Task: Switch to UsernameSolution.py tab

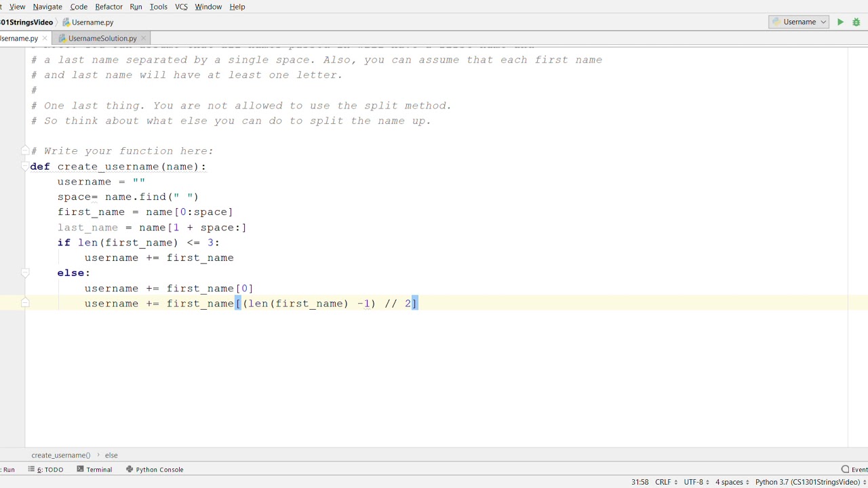Action: 102,39
